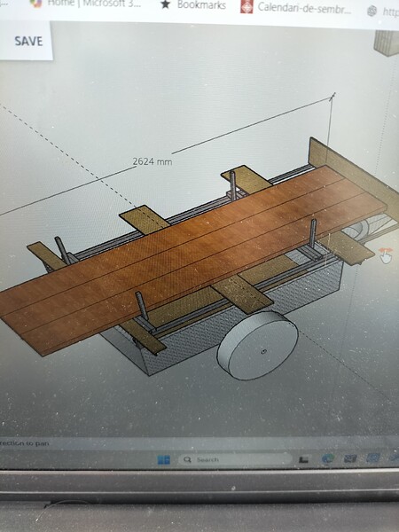Viewport: 399px width, 532px height.
Task: Select the 2624 mm dimension label
Action: [x=153, y=161]
